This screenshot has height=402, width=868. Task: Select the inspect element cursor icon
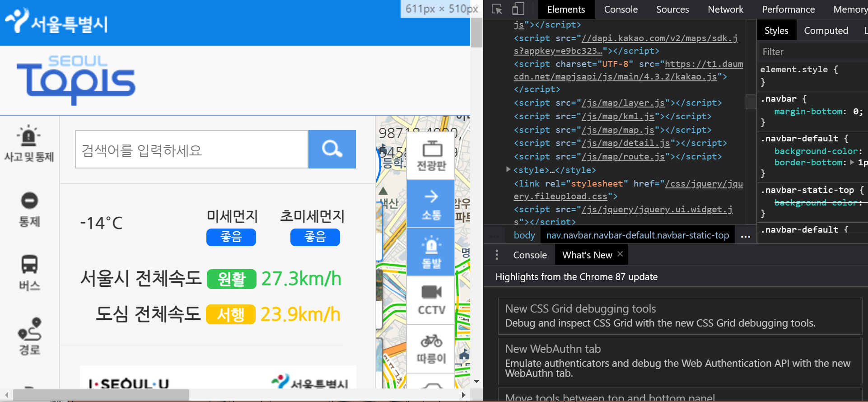click(x=497, y=9)
